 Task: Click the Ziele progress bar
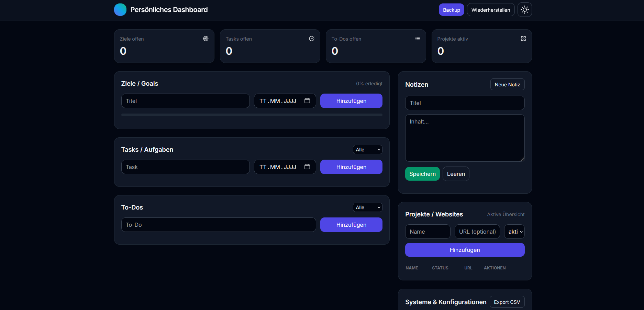pyautogui.click(x=252, y=115)
